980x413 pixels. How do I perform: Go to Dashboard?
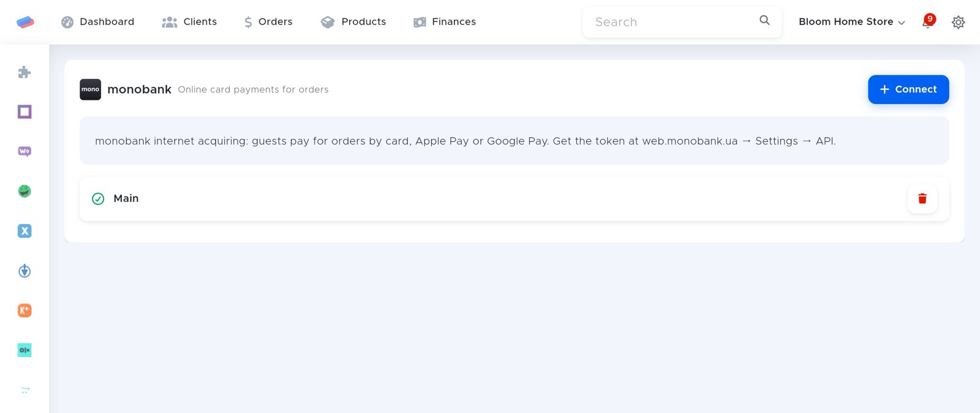(x=97, y=22)
